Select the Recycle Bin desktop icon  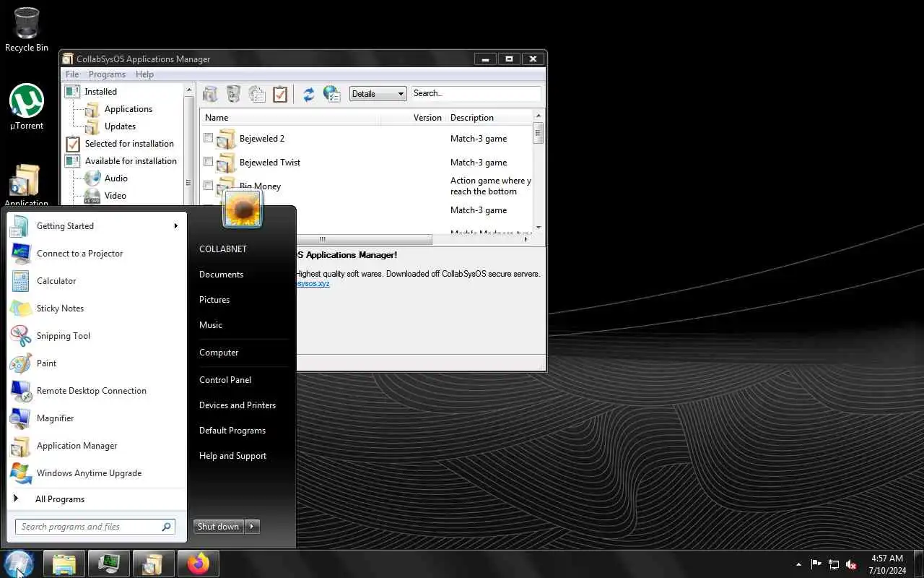coord(27,30)
